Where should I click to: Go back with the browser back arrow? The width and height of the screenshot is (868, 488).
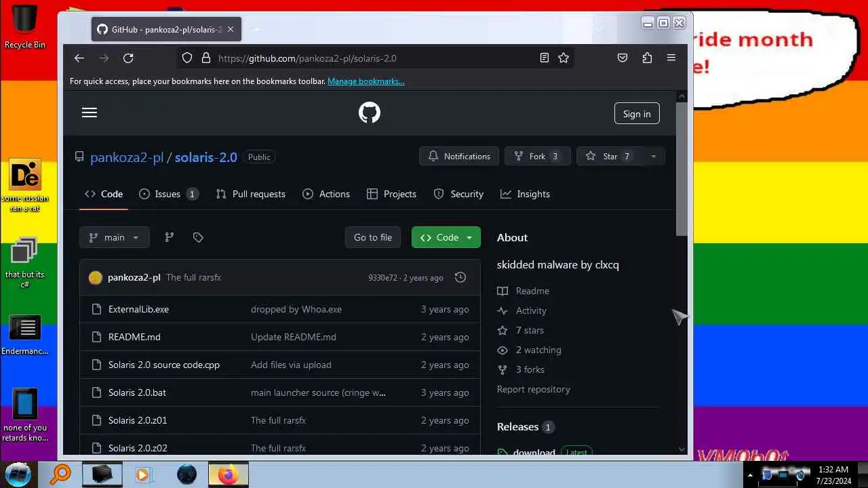pos(79,58)
